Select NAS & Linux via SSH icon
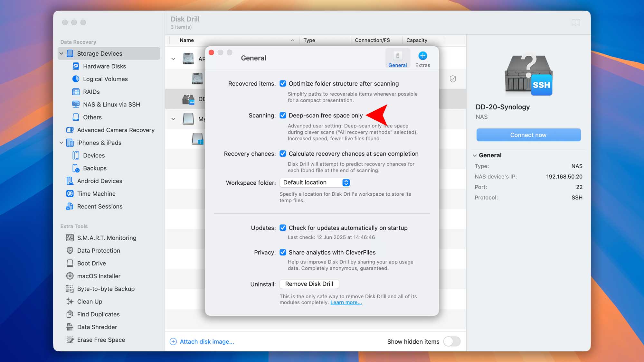The height and width of the screenshot is (362, 644). click(76, 105)
